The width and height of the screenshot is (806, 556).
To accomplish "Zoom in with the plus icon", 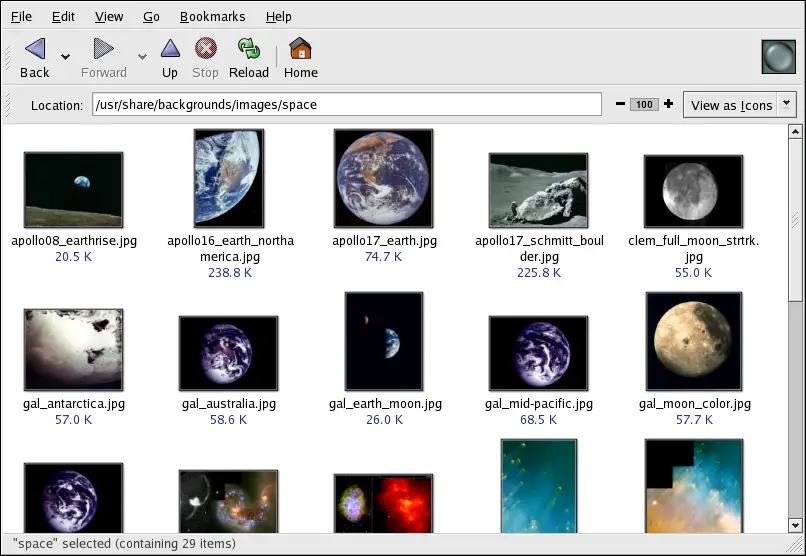I will 668,105.
